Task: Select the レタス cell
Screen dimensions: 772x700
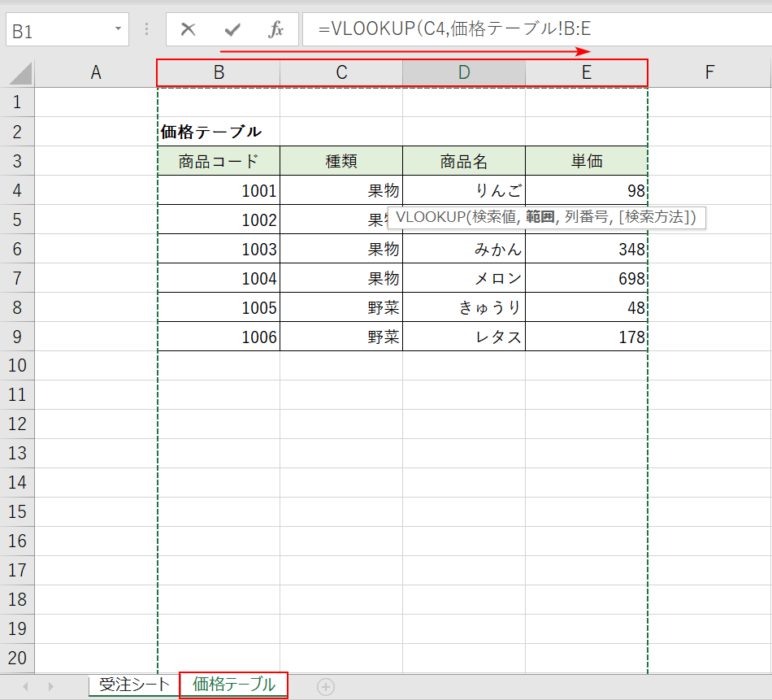Action: [x=464, y=337]
